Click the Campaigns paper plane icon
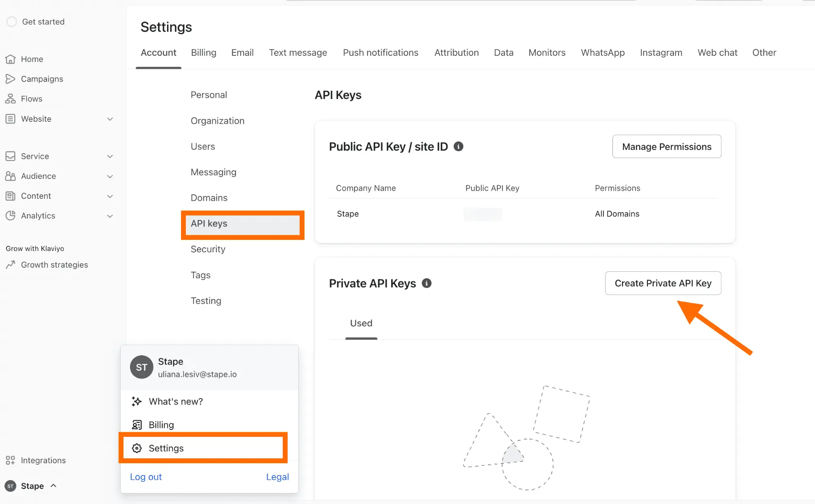Screen dimensions: 815x504 (x=10, y=79)
